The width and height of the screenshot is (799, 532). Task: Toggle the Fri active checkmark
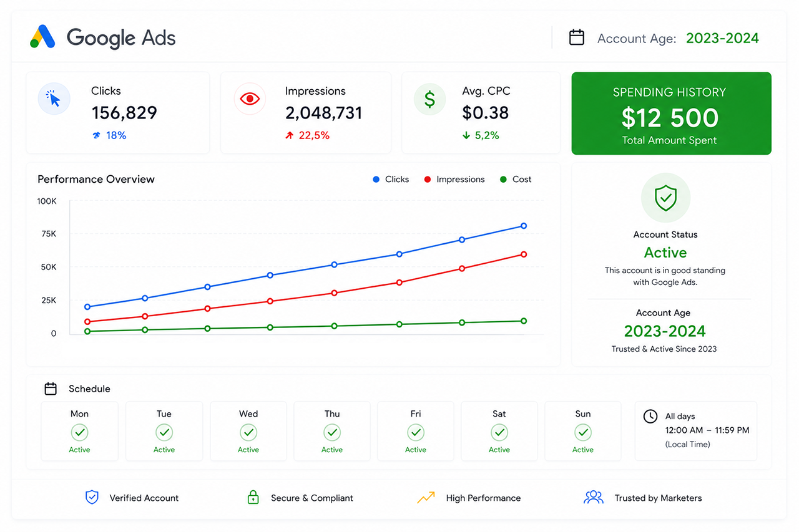click(x=416, y=432)
